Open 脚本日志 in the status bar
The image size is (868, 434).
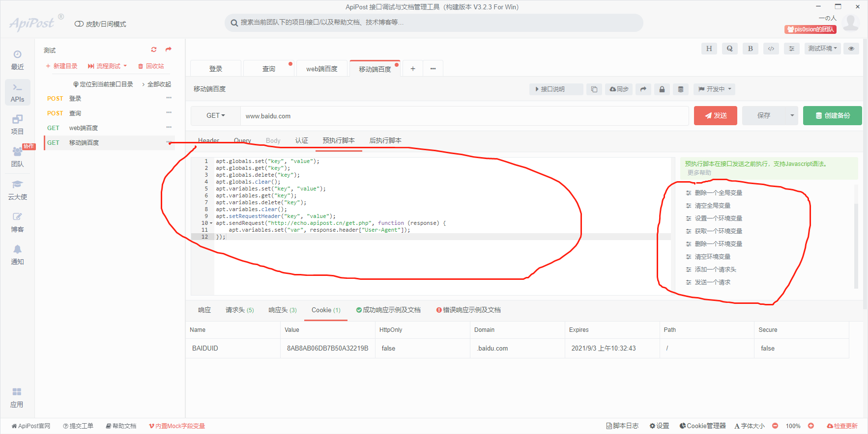(x=622, y=426)
